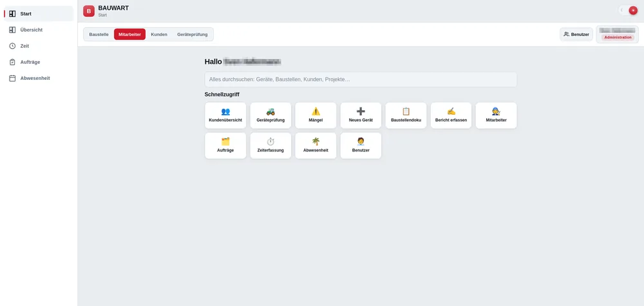Click the Benutzer button in top bar

click(x=576, y=35)
